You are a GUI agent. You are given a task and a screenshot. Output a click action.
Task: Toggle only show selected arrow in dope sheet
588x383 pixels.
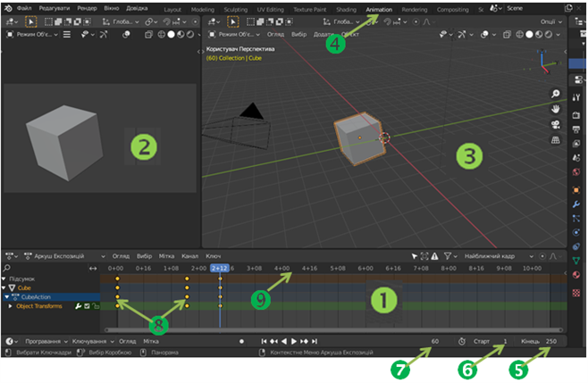click(x=415, y=256)
